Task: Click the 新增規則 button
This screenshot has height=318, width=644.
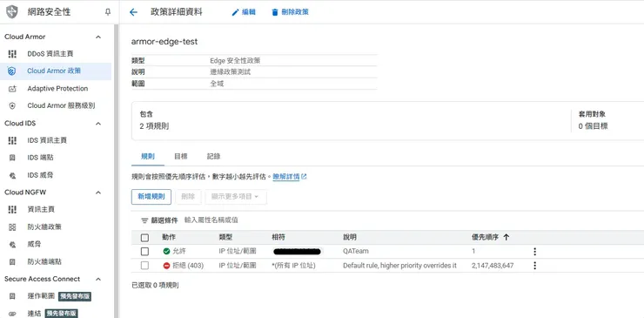Action: 151,197
